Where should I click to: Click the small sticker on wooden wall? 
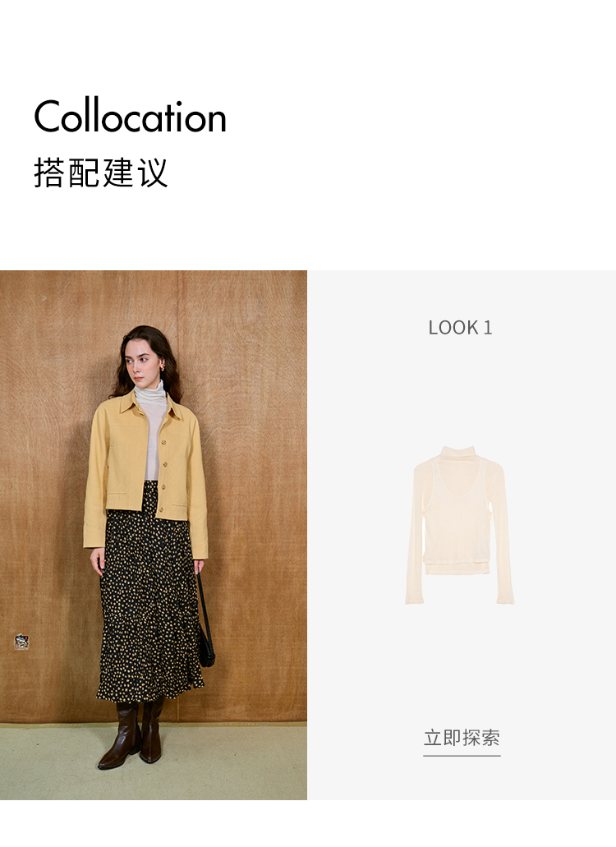21,642
